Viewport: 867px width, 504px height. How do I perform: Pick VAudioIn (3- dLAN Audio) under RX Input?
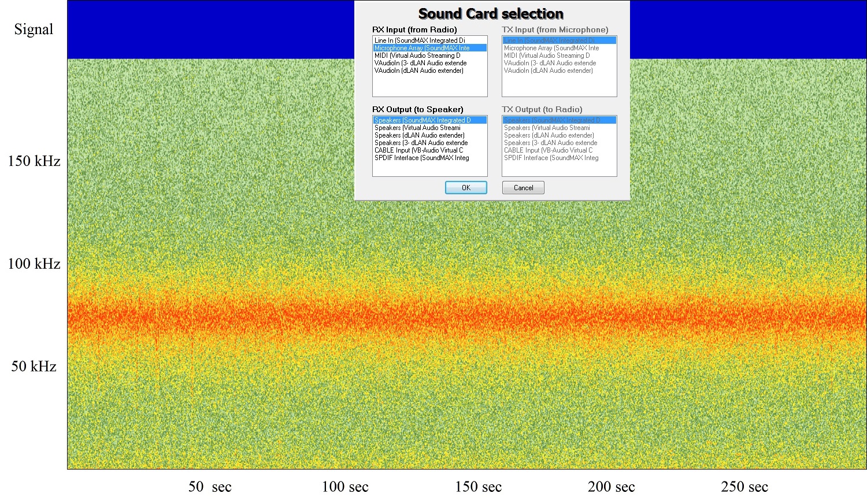[x=420, y=63]
